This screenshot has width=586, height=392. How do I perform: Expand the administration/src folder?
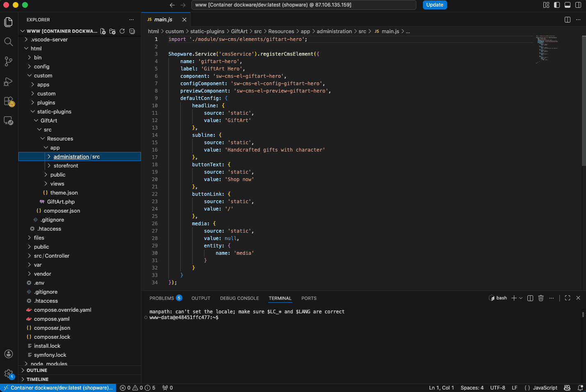click(79, 156)
